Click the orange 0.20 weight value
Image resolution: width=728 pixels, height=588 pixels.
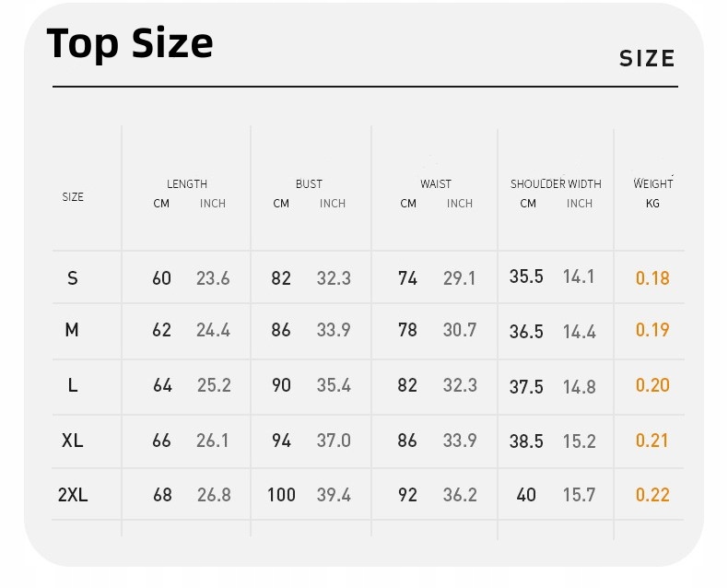pos(652,385)
